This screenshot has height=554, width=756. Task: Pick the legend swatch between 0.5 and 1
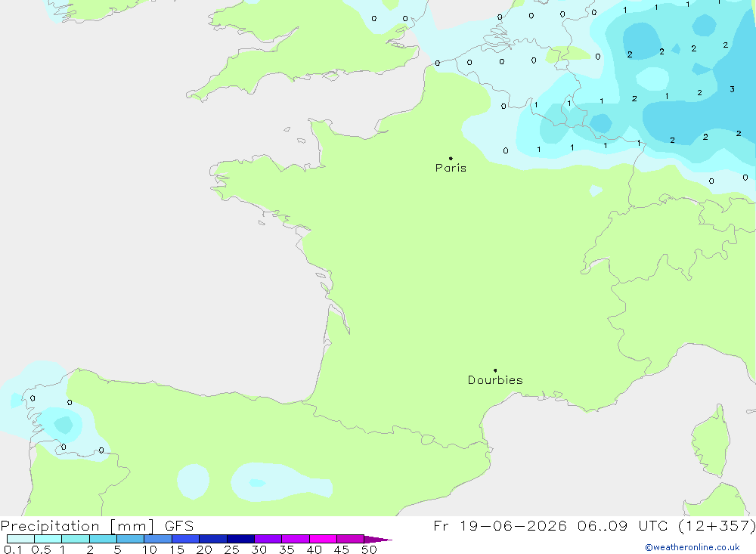48,539
